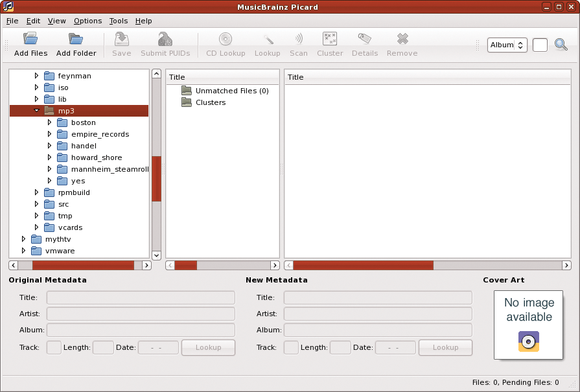Click the Details tag icon
Image resolution: width=580 pixels, height=392 pixels.
point(365,38)
